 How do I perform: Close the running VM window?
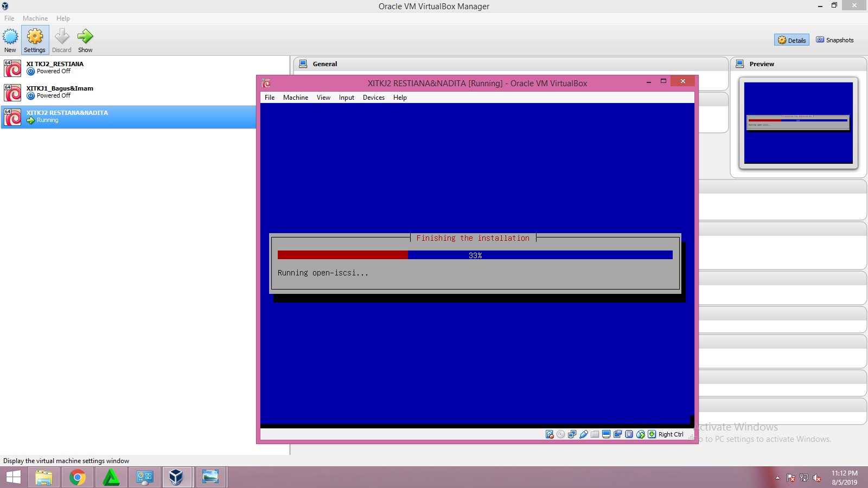683,81
